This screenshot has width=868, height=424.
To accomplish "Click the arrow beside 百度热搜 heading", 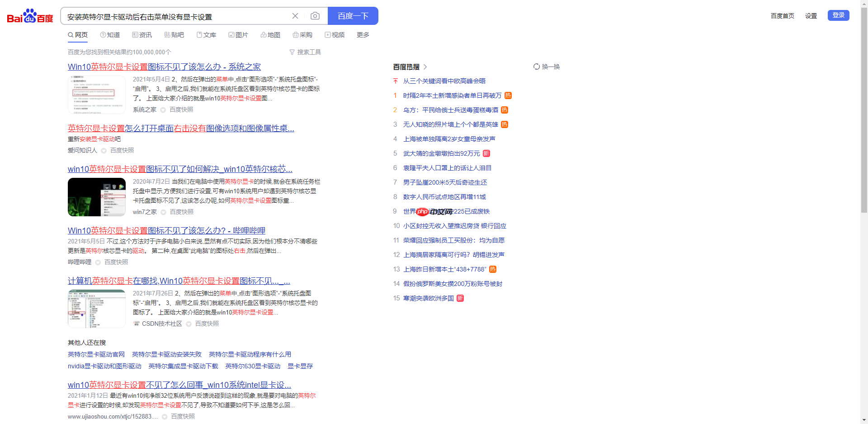I will tap(425, 67).
